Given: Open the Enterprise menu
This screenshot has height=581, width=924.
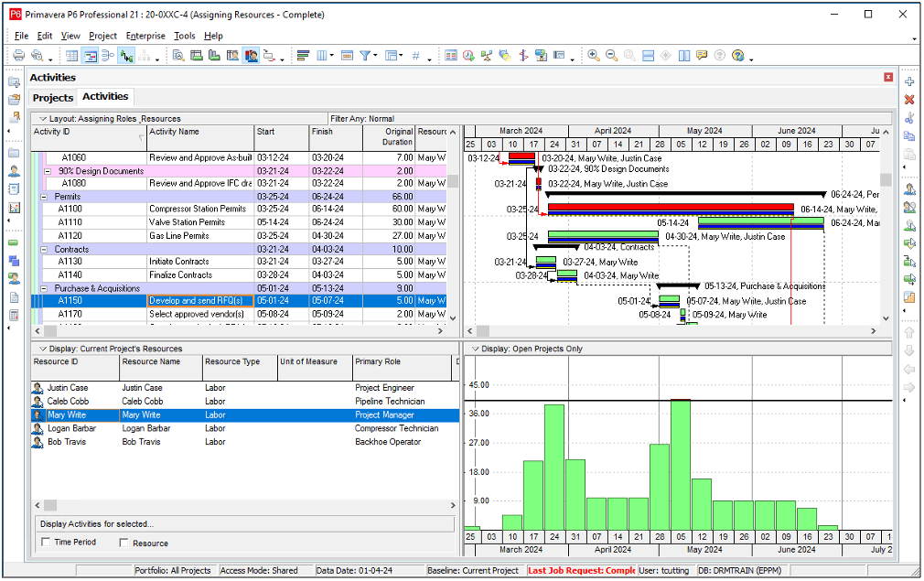Looking at the screenshot, I should pos(145,36).
